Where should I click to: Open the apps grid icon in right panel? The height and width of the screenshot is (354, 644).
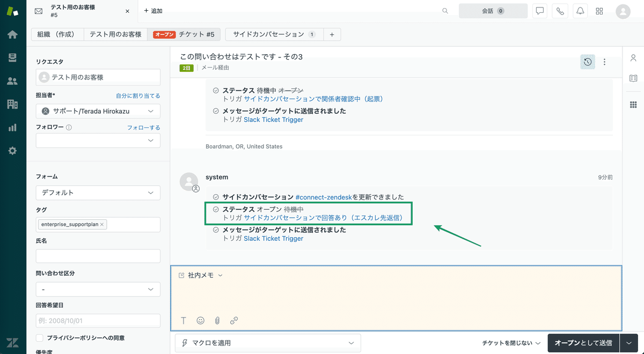633,105
